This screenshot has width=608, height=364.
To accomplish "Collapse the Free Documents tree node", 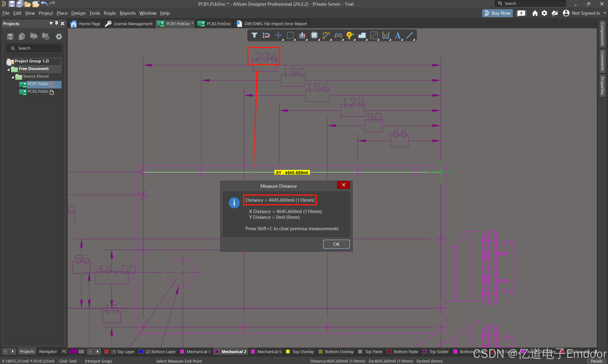I will [8, 70].
